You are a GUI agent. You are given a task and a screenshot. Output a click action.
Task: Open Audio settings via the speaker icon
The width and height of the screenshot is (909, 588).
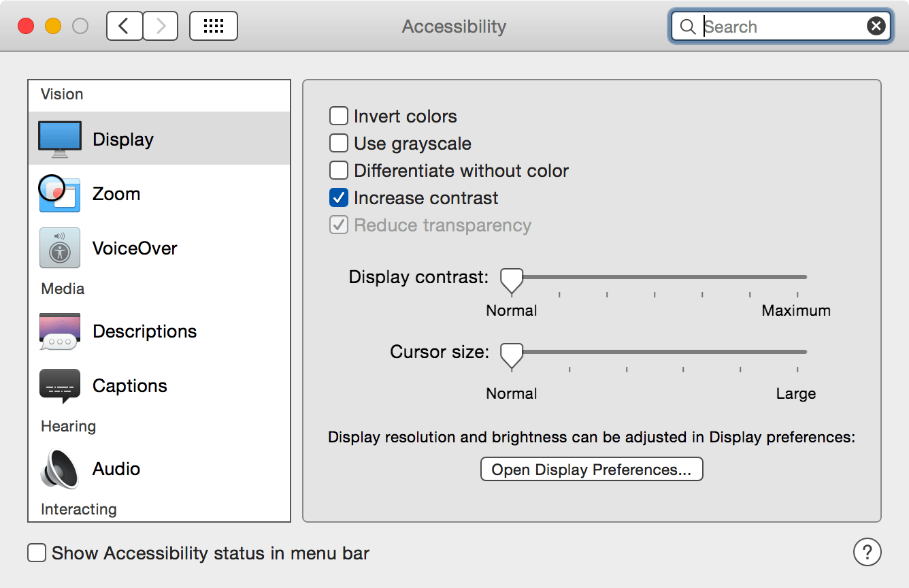click(59, 469)
